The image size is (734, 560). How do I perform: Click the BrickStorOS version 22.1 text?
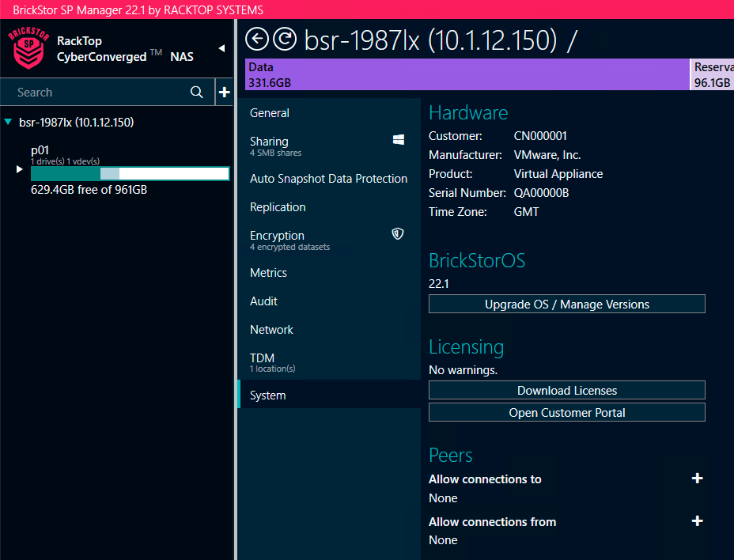(439, 284)
